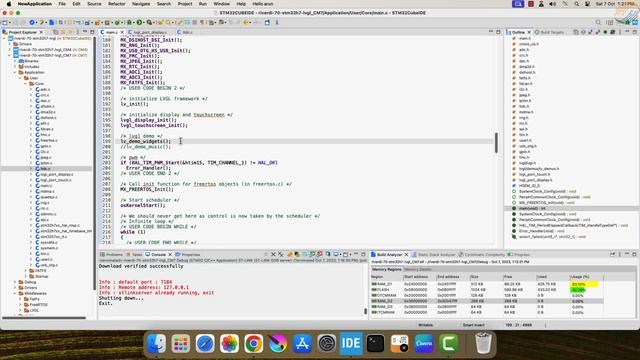Switch to Memory Details tab
The height and width of the screenshot is (360, 640).
(x=417, y=269)
